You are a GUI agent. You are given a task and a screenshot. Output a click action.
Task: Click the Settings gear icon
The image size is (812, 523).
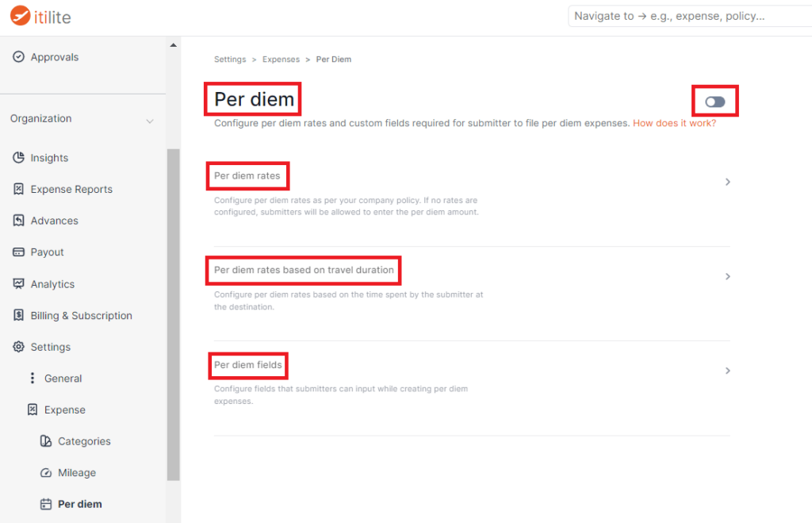[19, 347]
